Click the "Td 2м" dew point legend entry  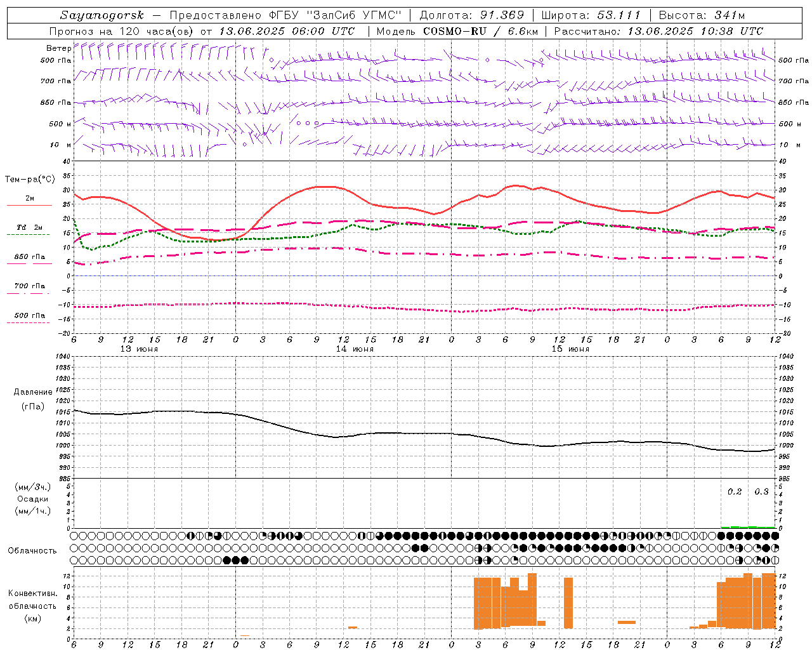tap(29, 227)
